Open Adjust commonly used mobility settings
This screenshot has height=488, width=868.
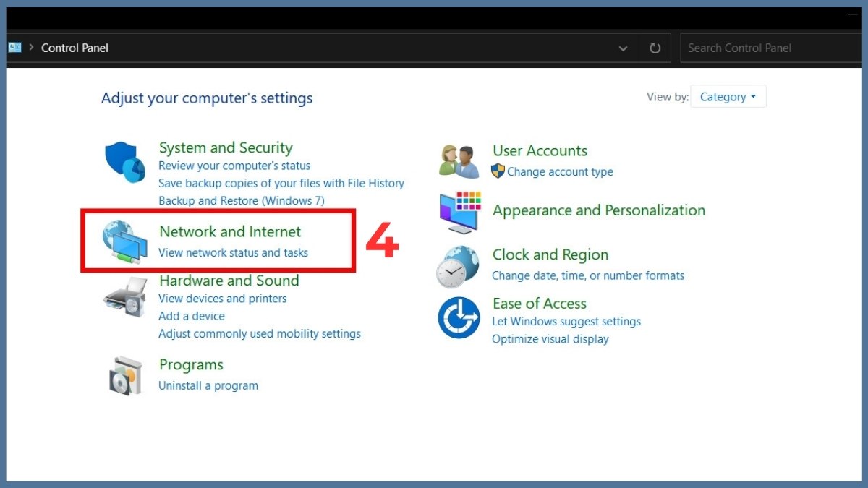(x=260, y=333)
